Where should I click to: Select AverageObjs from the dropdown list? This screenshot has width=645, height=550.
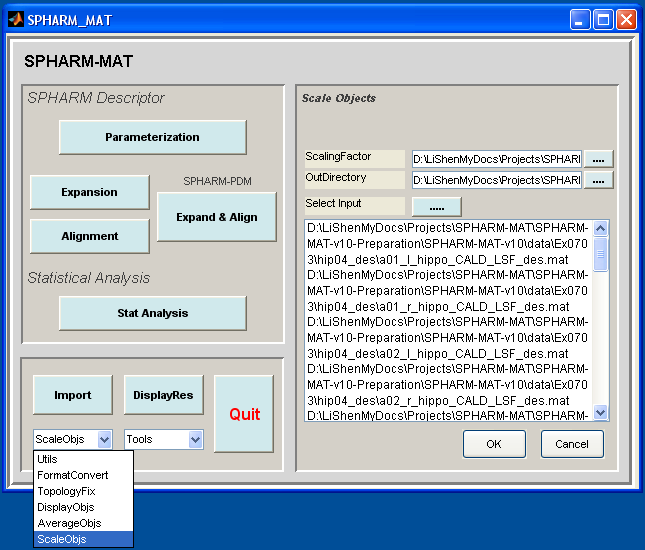(x=84, y=523)
